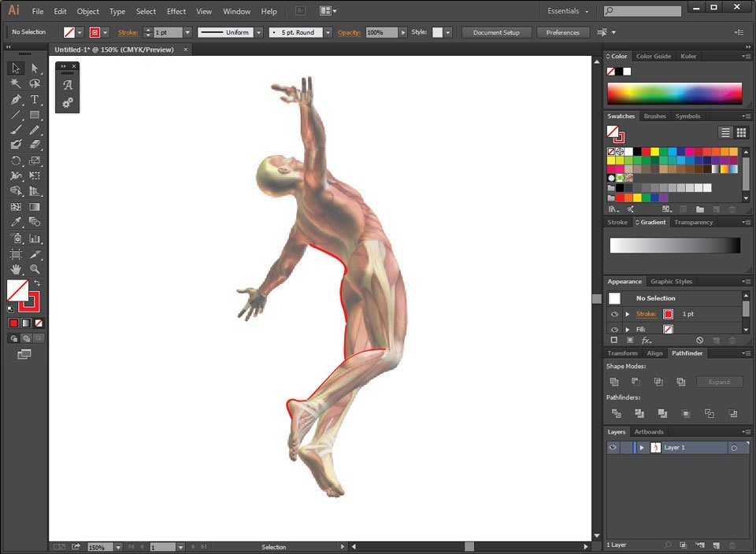Open the arrange documents icon in menu bar
The image size is (756, 554).
pos(328,10)
